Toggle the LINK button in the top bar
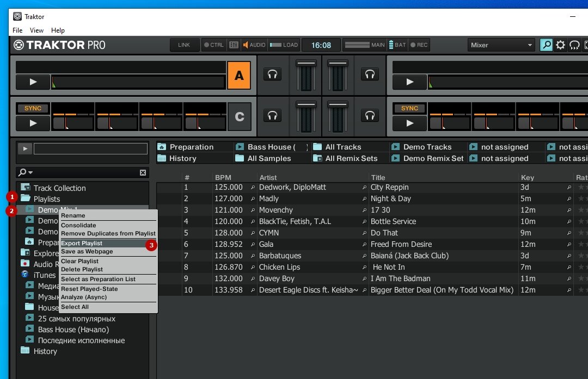Image resolution: width=588 pixels, height=379 pixels. [184, 45]
